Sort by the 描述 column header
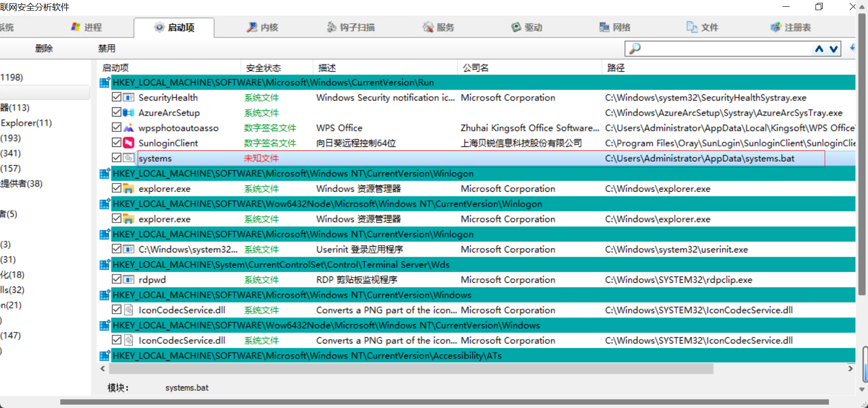 point(385,67)
